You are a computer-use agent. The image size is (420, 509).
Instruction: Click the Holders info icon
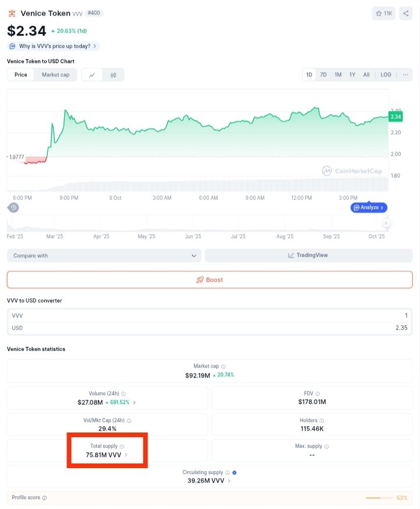(x=321, y=421)
